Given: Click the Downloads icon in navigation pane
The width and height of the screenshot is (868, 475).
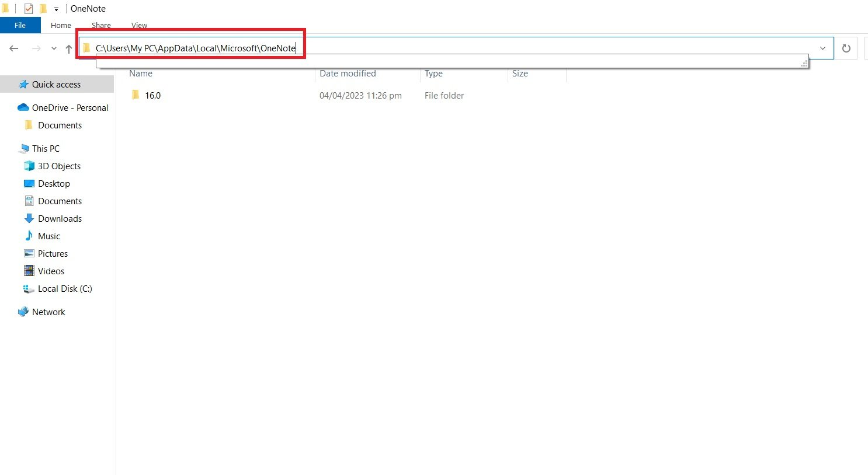Looking at the screenshot, I should tap(29, 218).
